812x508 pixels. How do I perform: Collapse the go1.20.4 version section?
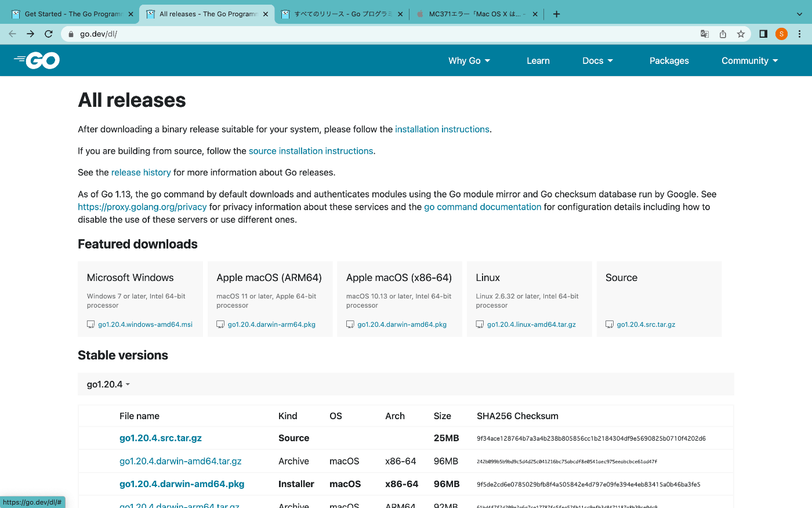(x=108, y=384)
